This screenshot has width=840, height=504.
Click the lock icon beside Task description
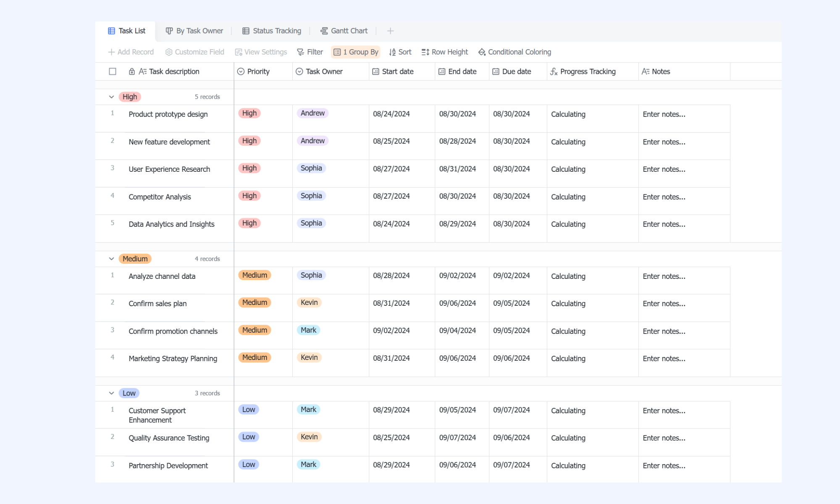pyautogui.click(x=132, y=71)
